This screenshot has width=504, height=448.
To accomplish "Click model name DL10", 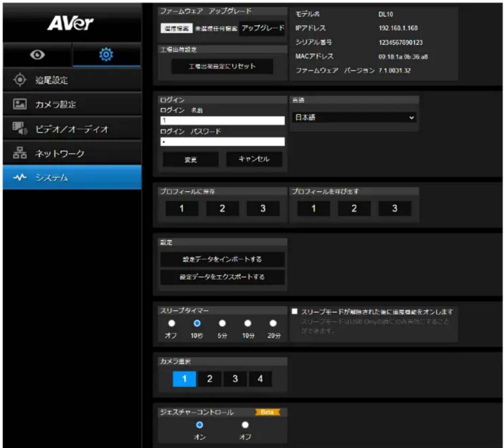I will pos(386,14).
